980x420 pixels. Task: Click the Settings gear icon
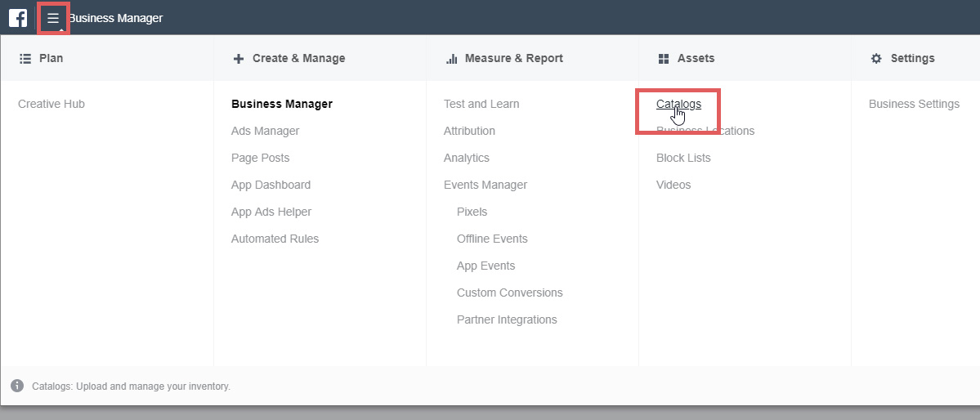coord(876,58)
